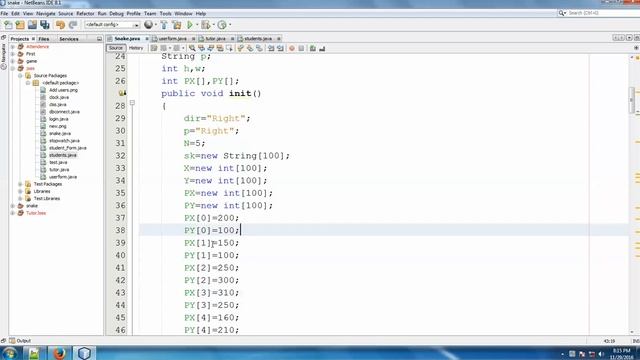Select snake.java in project tree
The image size is (640, 360).
pos(60,133)
